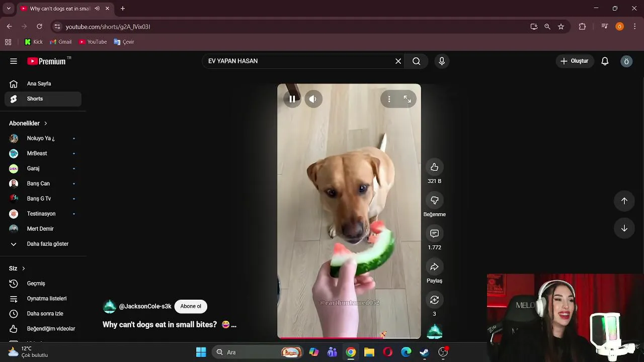This screenshot has height=362, width=644.
Task: Select Shorts in the sidebar
Action: tap(43, 99)
